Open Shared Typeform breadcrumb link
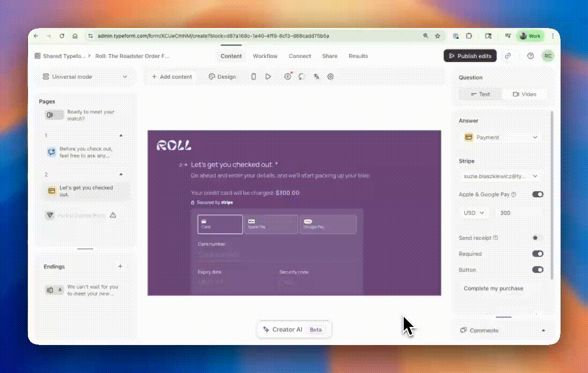Viewport: 588px width, 373px height. (x=64, y=56)
